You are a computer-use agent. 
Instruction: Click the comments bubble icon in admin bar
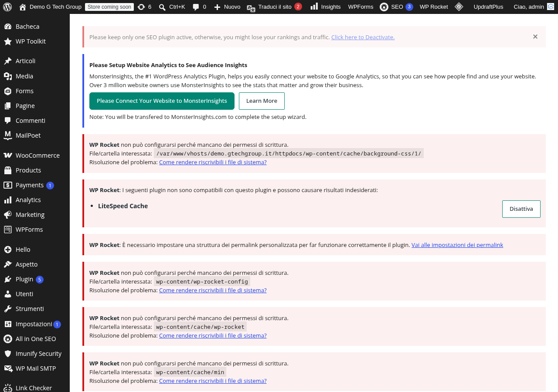196,7
